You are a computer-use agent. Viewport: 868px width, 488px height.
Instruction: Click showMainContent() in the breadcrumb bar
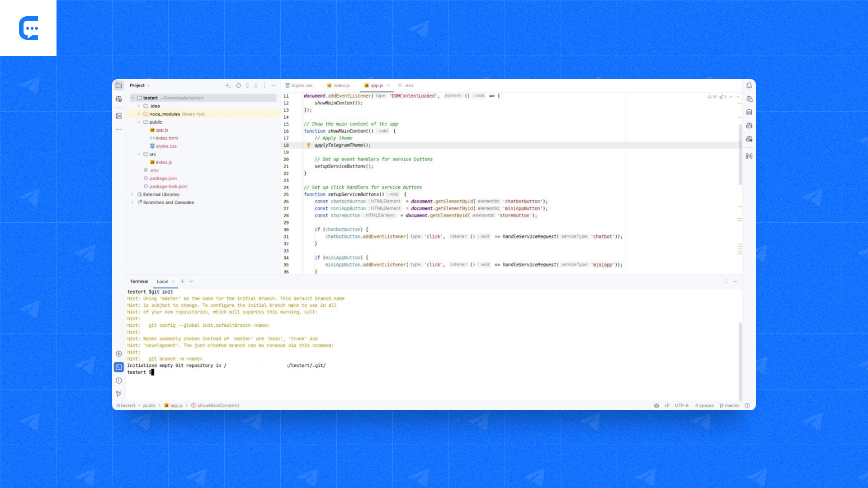coord(218,406)
